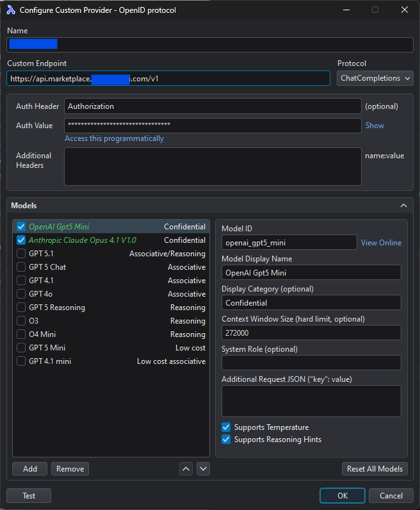Check the O3 model checkbox

21,321
